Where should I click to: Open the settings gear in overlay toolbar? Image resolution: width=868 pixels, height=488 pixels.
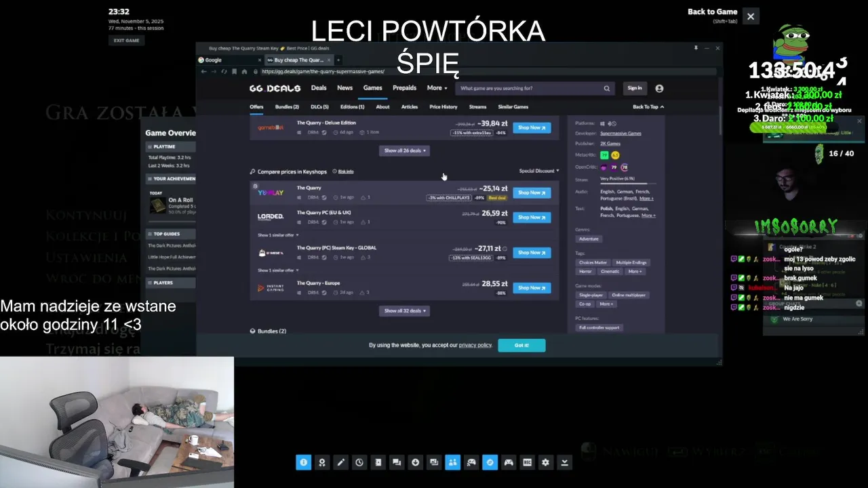click(546, 462)
